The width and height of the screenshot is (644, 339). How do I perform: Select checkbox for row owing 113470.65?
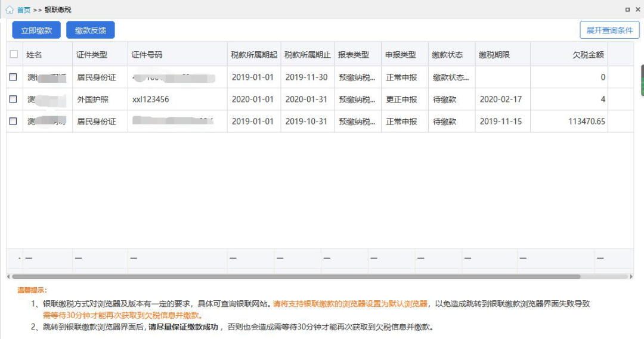pyautogui.click(x=13, y=122)
